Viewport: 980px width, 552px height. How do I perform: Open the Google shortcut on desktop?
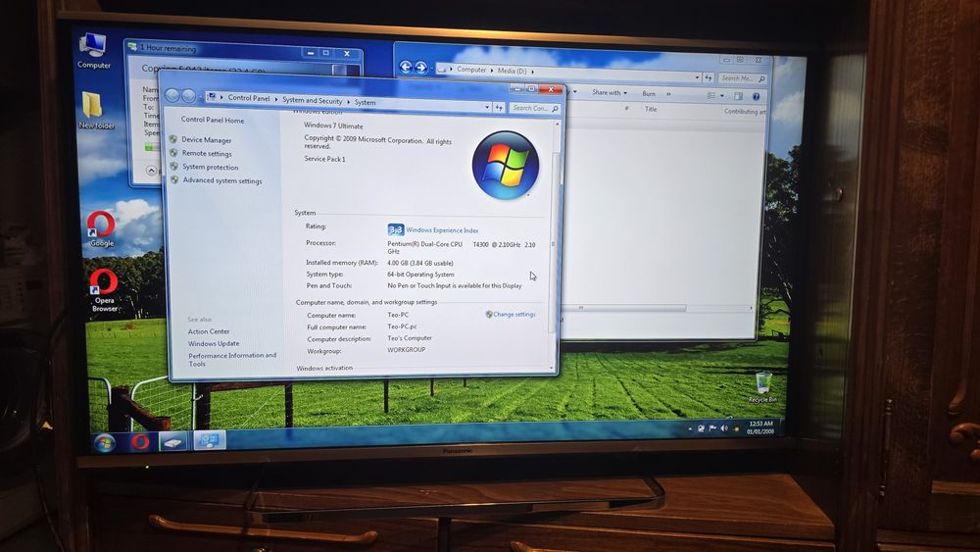[x=101, y=228]
